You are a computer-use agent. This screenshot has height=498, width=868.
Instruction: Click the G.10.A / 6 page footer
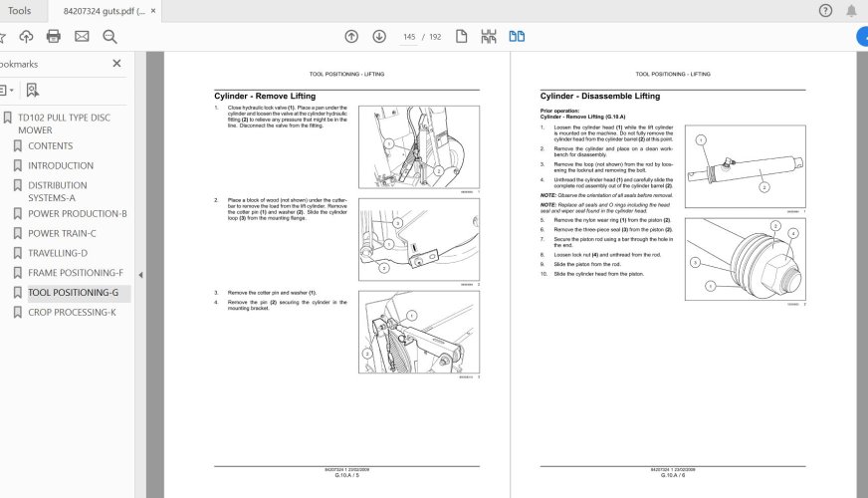click(673, 475)
